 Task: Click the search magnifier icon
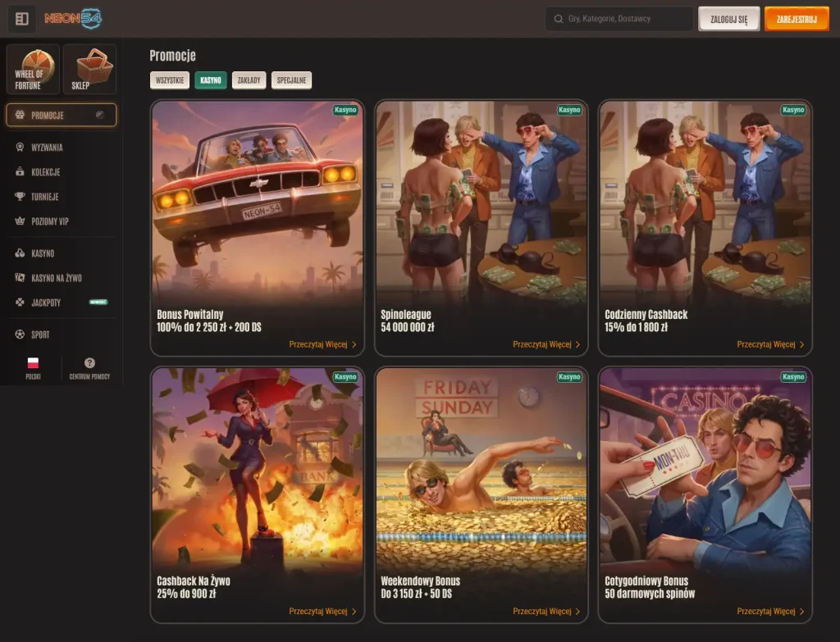coord(558,19)
